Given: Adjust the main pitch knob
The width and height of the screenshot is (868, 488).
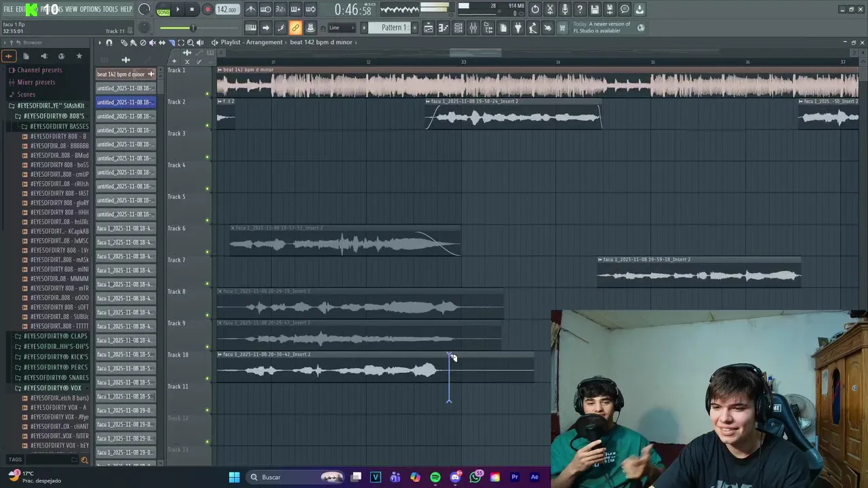Looking at the screenshot, I should tap(144, 28).
